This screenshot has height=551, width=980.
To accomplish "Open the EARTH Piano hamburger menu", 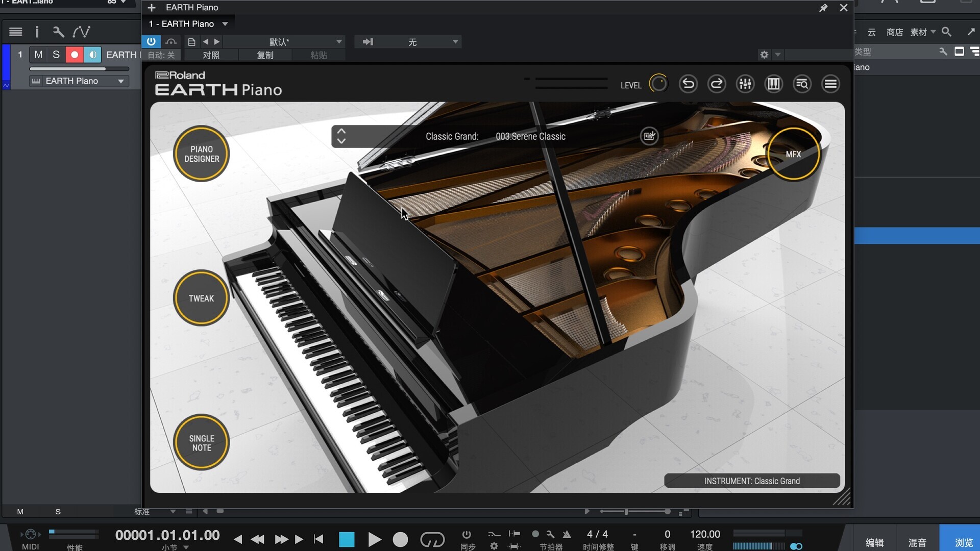I will coord(830,84).
